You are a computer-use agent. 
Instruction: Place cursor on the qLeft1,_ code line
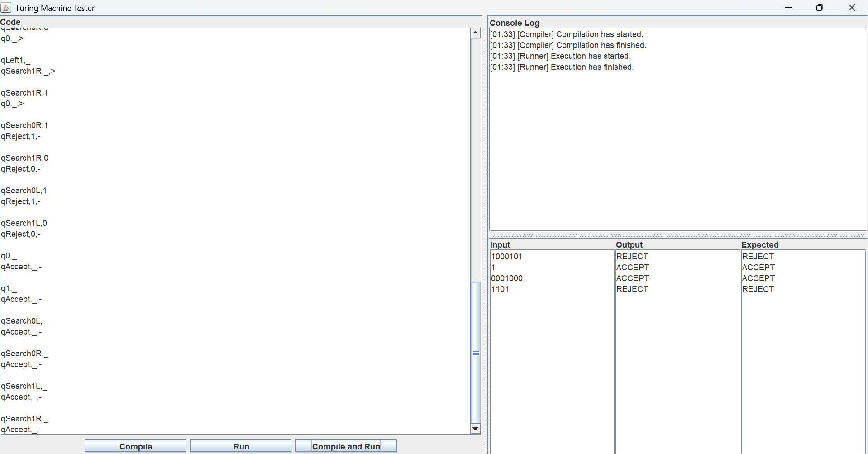[x=16, y=60]
